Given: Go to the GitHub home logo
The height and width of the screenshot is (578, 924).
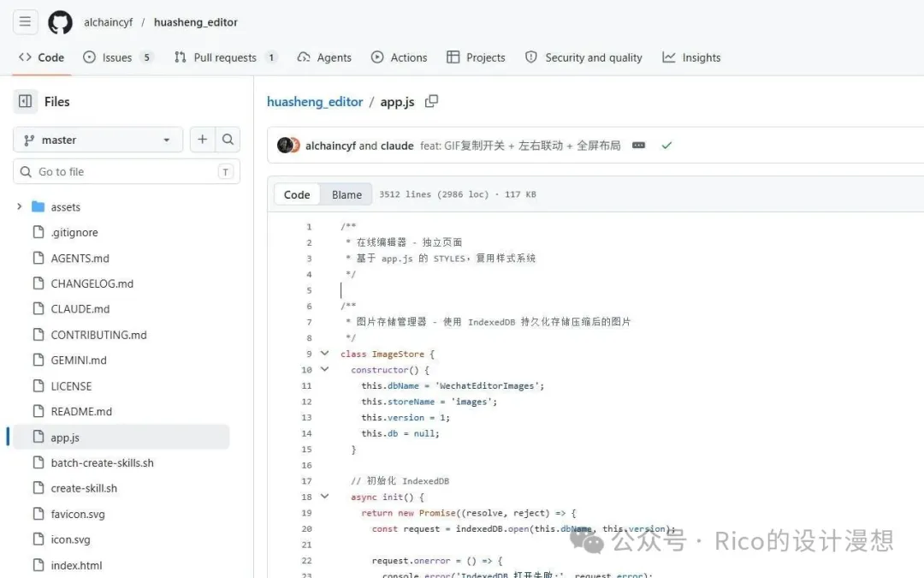Looking at the screenshot, I should pos(60,22).
